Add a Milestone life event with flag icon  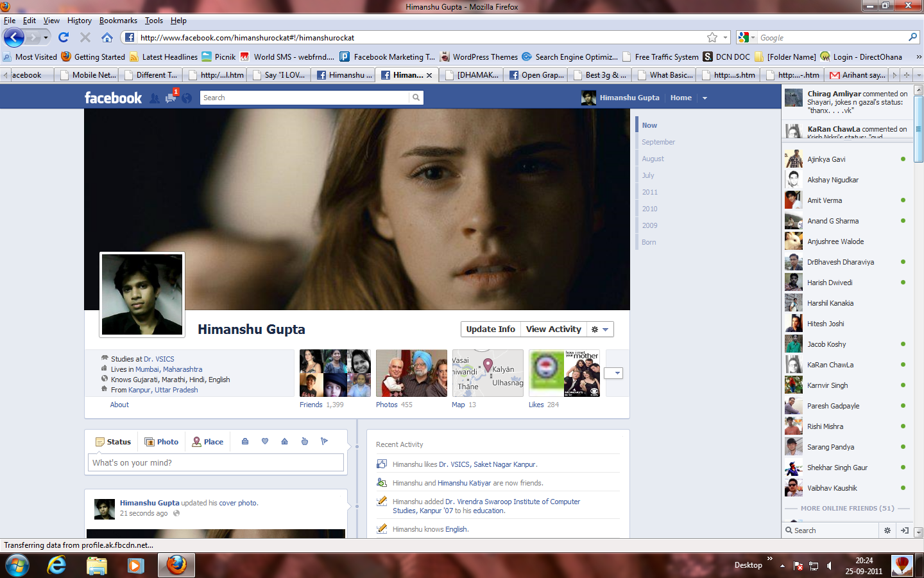(324, 441)
